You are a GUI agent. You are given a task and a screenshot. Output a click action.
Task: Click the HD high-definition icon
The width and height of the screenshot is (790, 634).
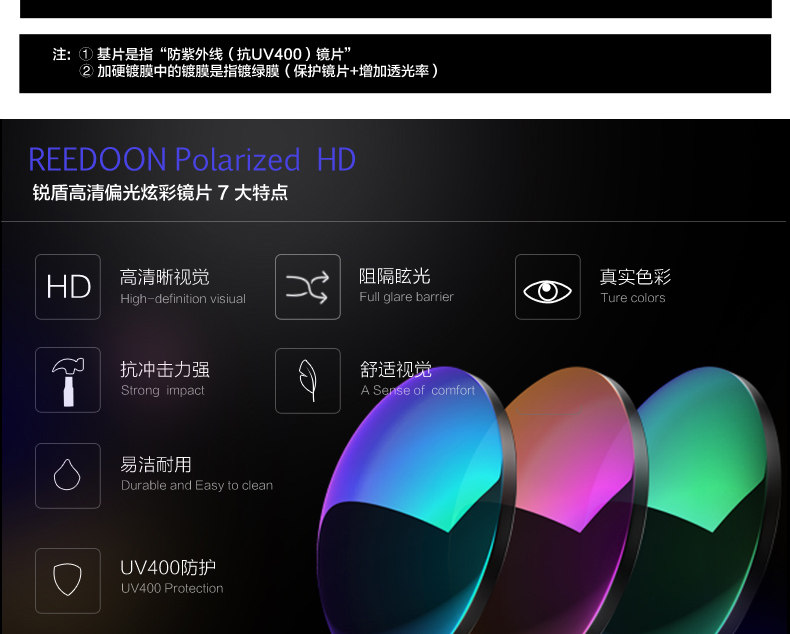pos(68,287)
